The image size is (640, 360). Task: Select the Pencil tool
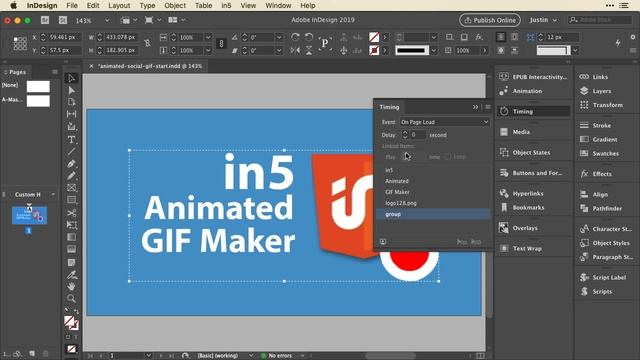(x=71, y=176)
